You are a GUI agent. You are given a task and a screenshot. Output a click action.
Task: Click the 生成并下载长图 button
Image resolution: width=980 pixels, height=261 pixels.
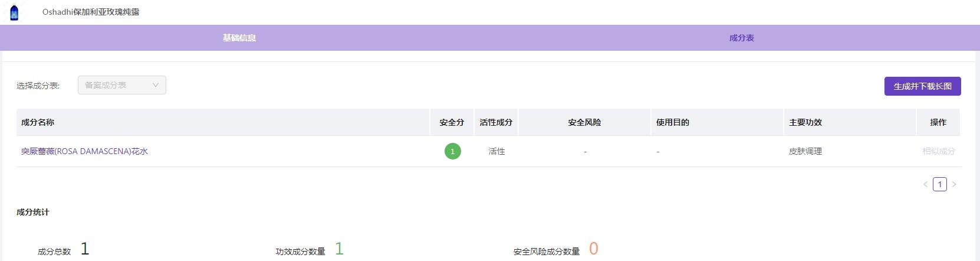pos(923,86)
